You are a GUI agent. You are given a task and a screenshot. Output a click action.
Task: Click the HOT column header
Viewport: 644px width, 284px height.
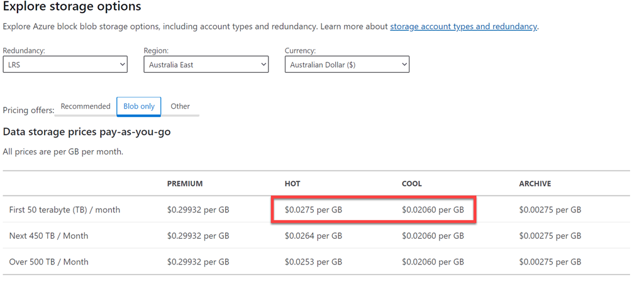coord(292,184)
